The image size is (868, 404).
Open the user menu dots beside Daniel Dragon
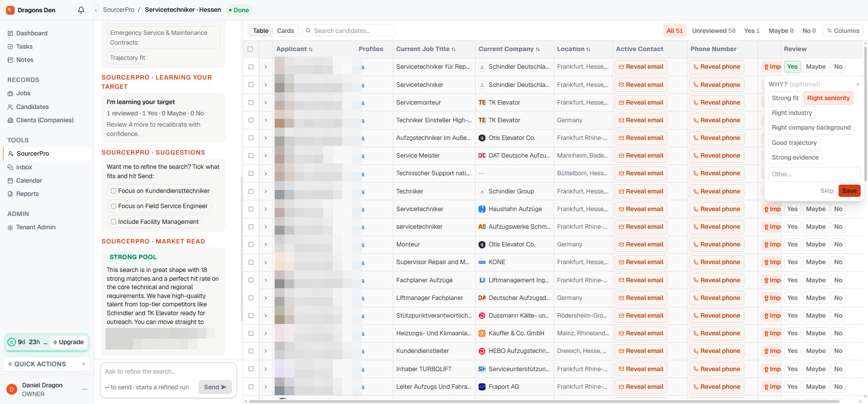click(x=85, y=389)
